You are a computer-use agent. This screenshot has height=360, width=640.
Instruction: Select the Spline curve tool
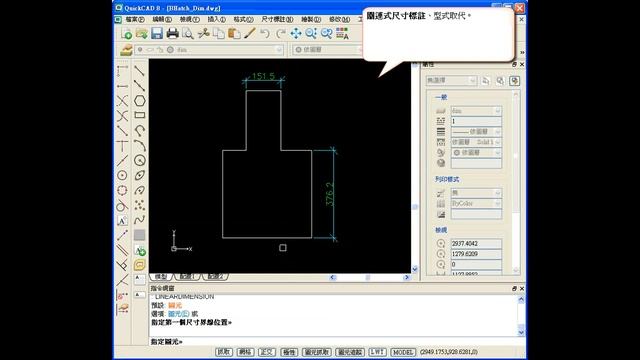tap(140, 220)
